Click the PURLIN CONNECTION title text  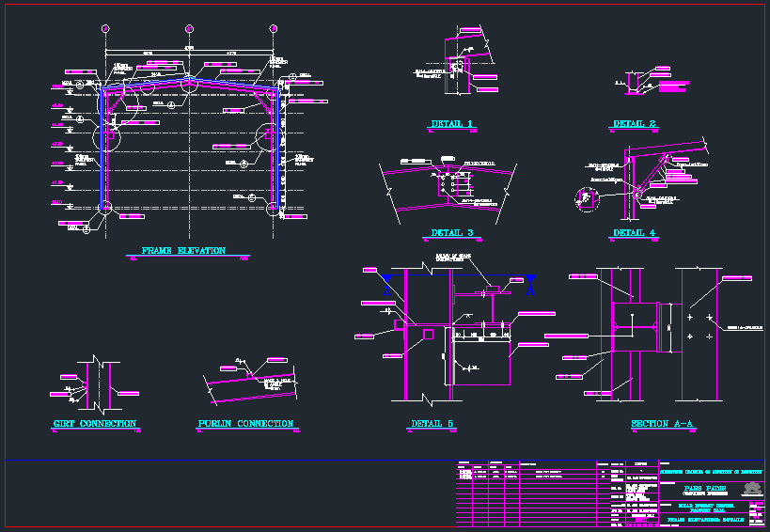pos(245,424)
